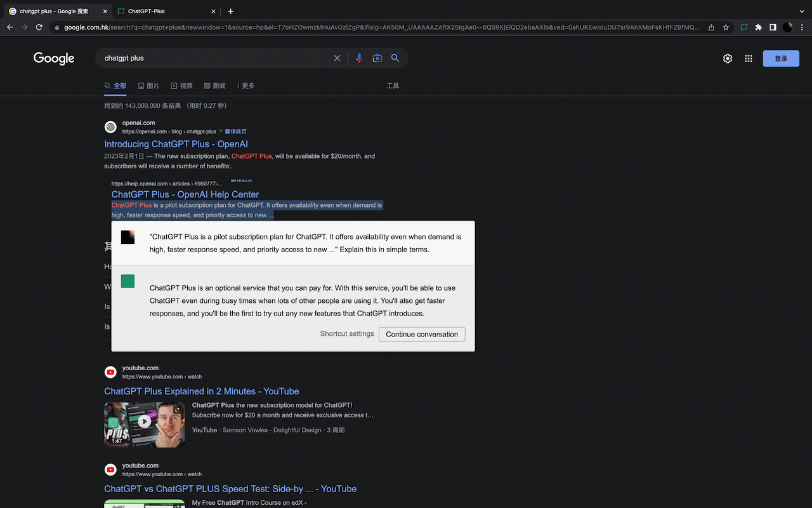Select the 'chatgpt plus - Google 搜索' tab

tap(57, 11)
